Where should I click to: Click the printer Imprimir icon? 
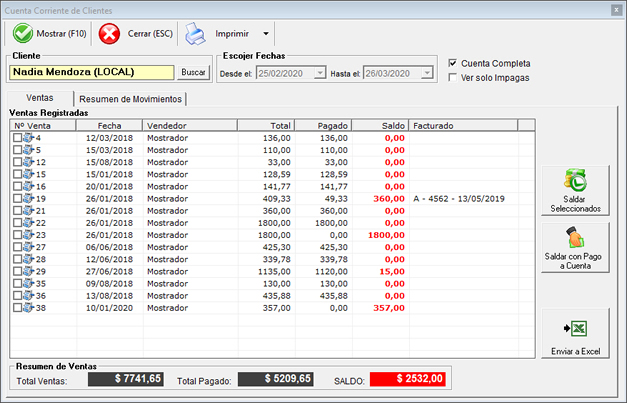click(x=195, y=34)
